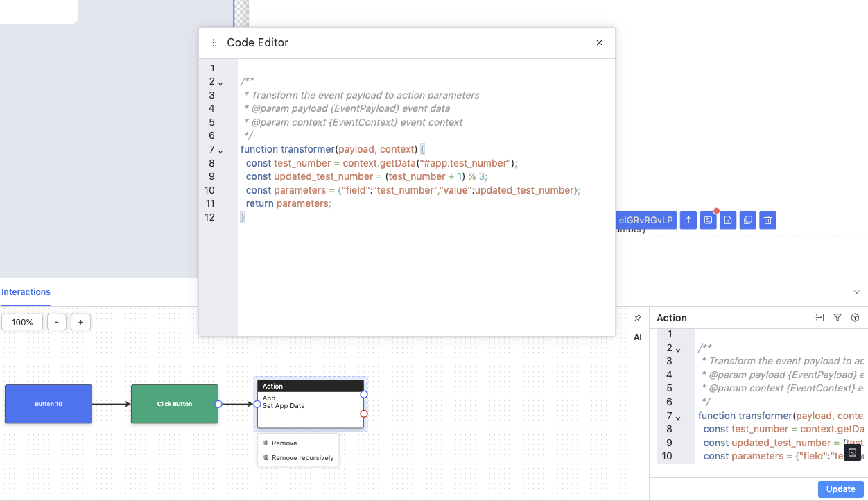Delete the component with trash icon

pos(767,221)
